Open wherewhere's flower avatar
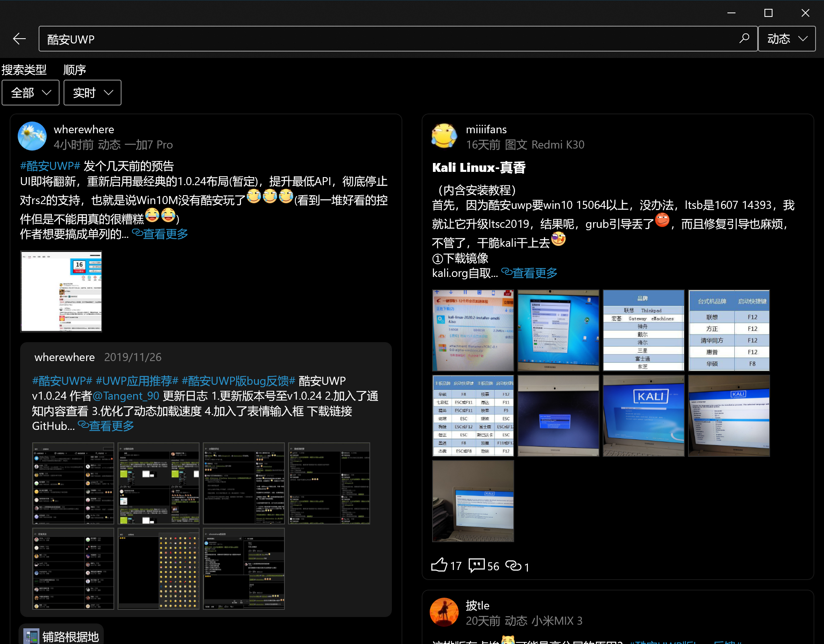The image size is (824, 644). pyautogui.click(x=32, y=136)
